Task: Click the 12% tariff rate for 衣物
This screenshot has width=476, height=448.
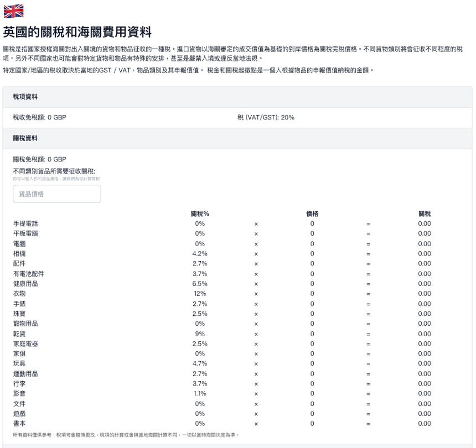Action: tap(199, 294)
